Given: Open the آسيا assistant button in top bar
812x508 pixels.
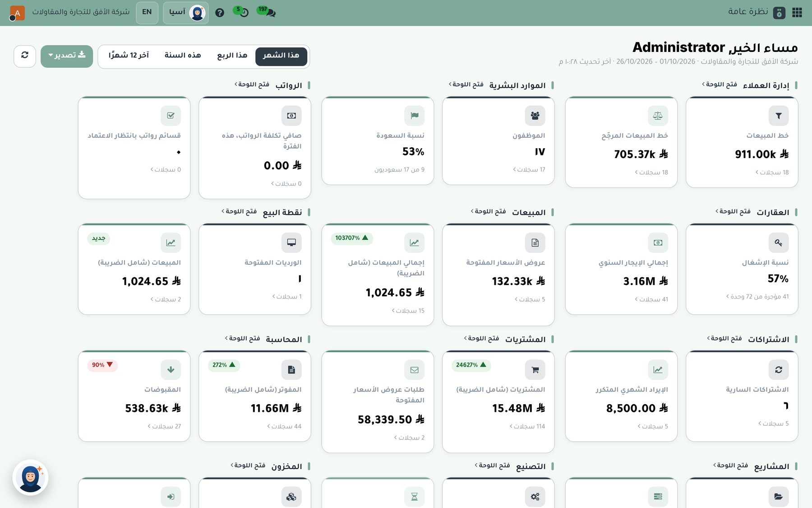Looking at the screenshot, I should (186, 13).
